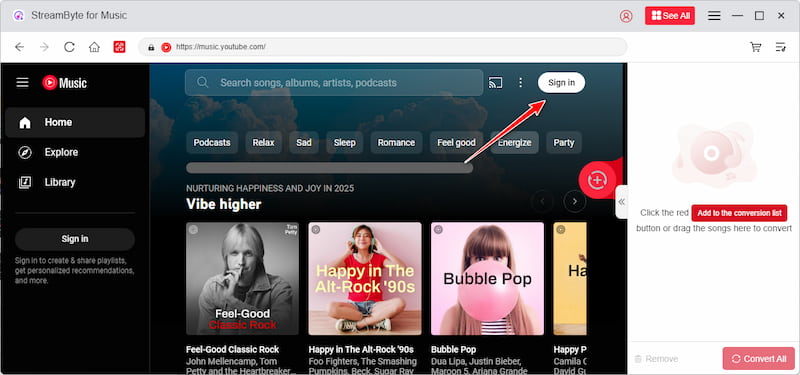Show next Vibe higher playlists arrow
This screenshot has width=800, height=375.
pos(575,202)
